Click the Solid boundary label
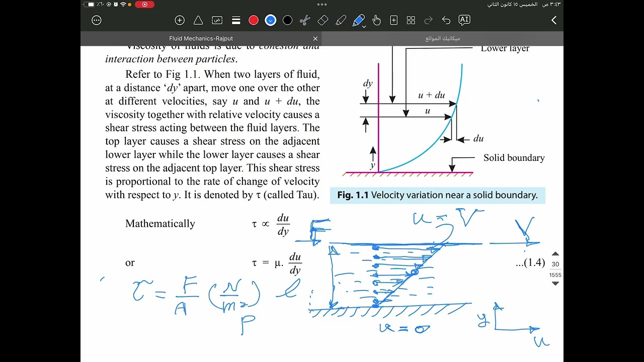Image resolution: width=644 pixels, height=362 pixels. (514, 158)
